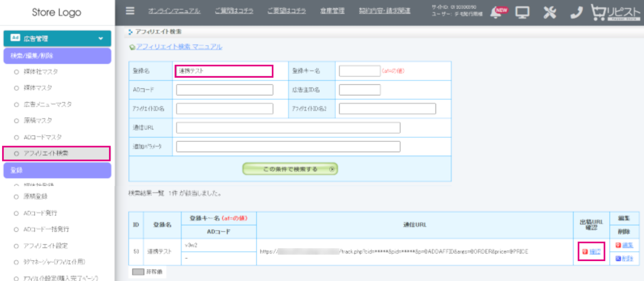644x281 pixels.
Task: Click the 'v3w2' key name cell
Action: [219, 245]
